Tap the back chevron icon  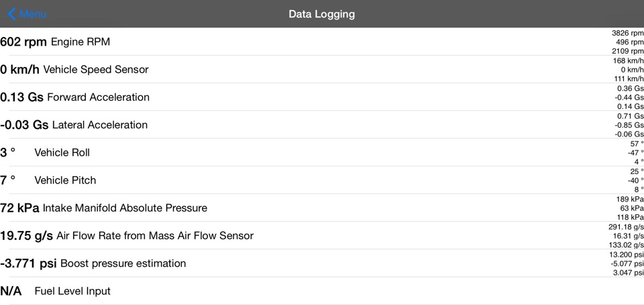(x=11, y=14)
